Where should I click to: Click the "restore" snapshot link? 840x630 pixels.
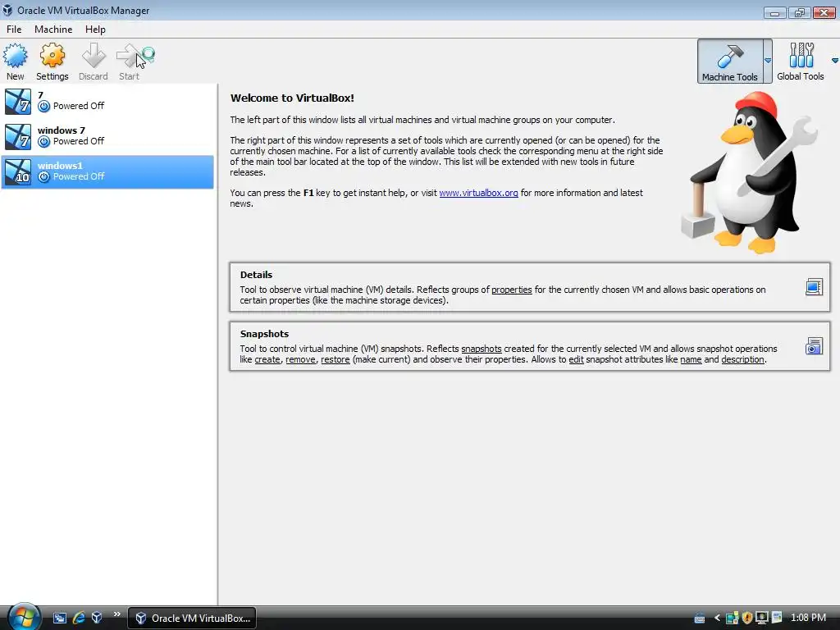(x=336, y=359)
